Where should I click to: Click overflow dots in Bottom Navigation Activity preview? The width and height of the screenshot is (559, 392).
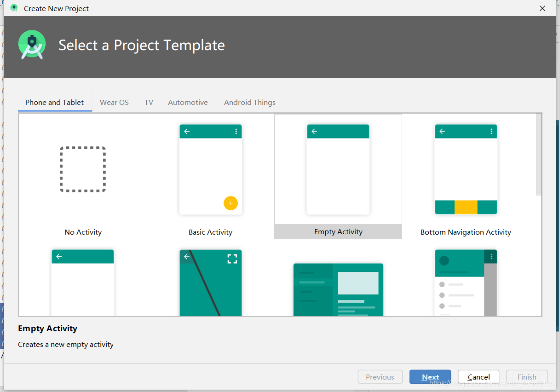(x=491, y=132)
